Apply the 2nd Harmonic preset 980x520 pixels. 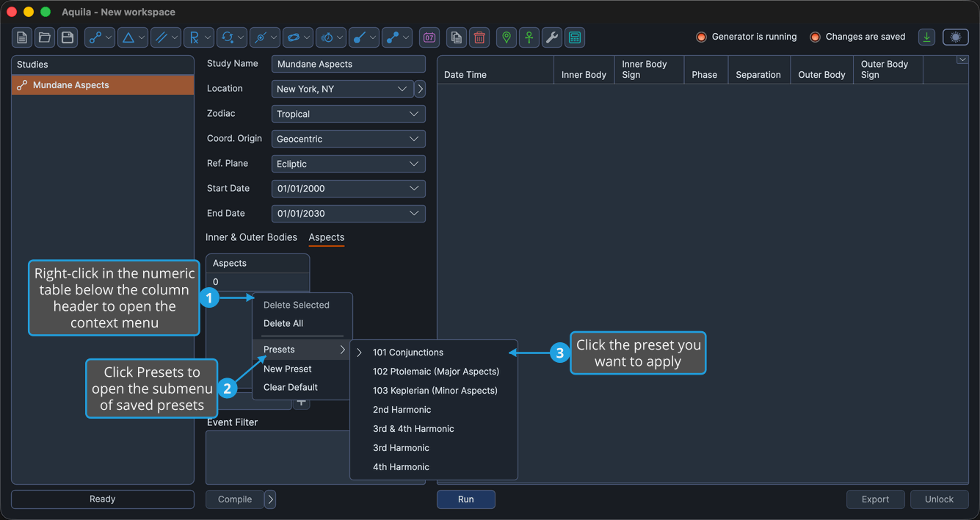(434, 410)
